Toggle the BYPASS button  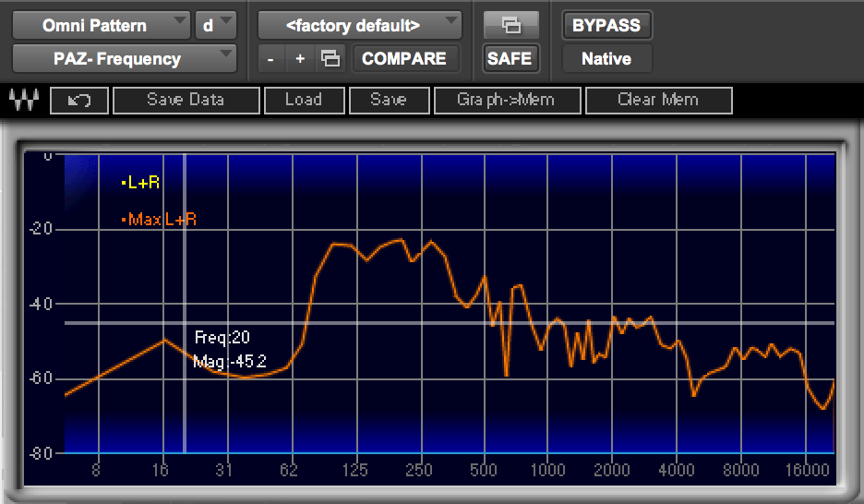(606, 26)
